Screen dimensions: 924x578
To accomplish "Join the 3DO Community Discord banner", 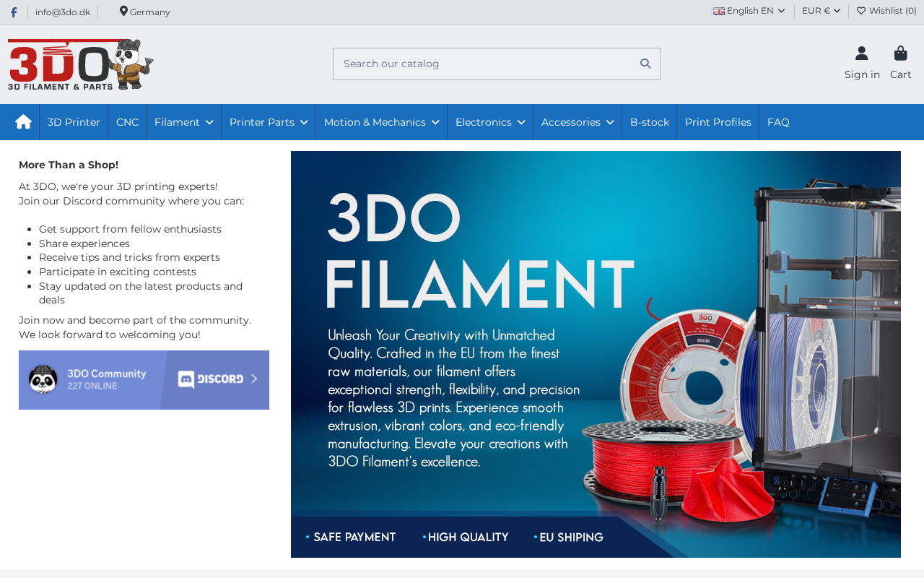I will pyautogui.click(x=144, y=380).
